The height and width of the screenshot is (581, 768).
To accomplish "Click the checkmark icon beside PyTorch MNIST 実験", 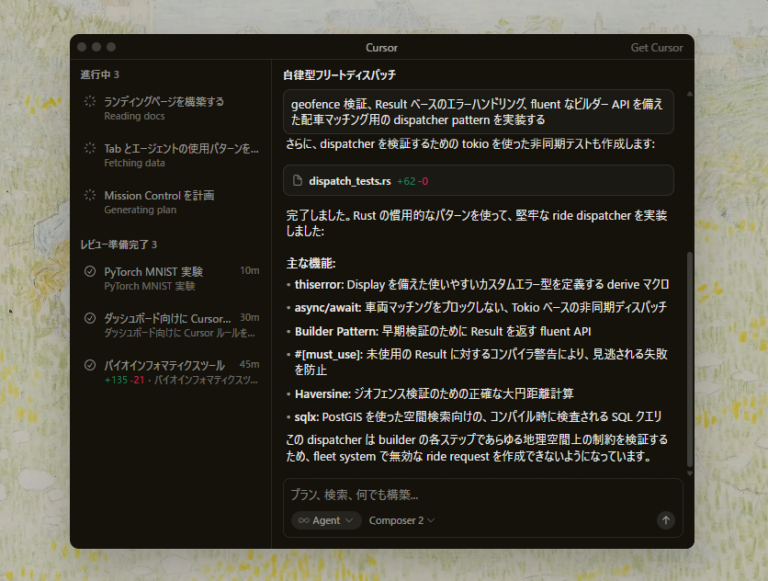I will pos(90,271).
